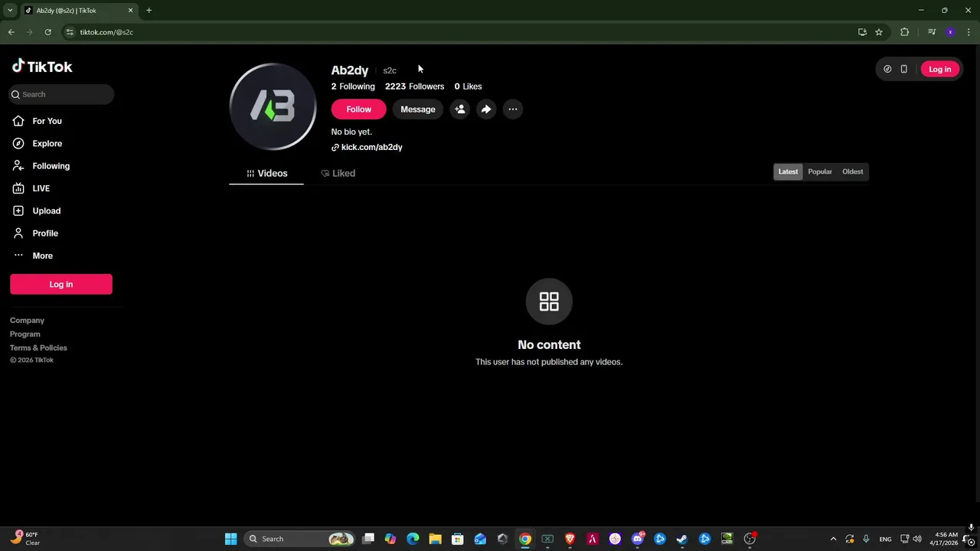This screenshot has width=980, height=551.
Task: Click the circular icon beside phone icon
Action: [x=887, y=69]
